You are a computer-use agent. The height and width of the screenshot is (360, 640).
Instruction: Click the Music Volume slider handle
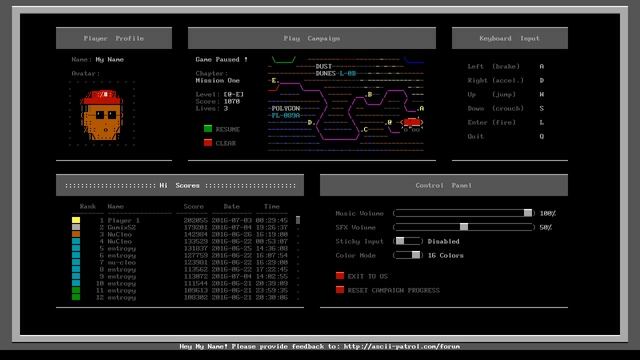pyautogui.click(x=528, y=213)
